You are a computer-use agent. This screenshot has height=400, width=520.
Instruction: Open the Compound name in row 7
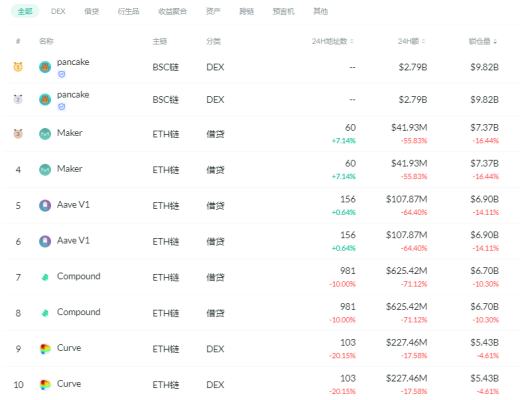pyautogui.click(x=79, y=276)
